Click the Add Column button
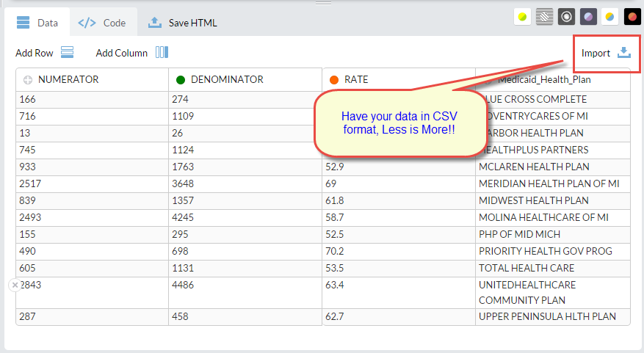 (132, 53)
